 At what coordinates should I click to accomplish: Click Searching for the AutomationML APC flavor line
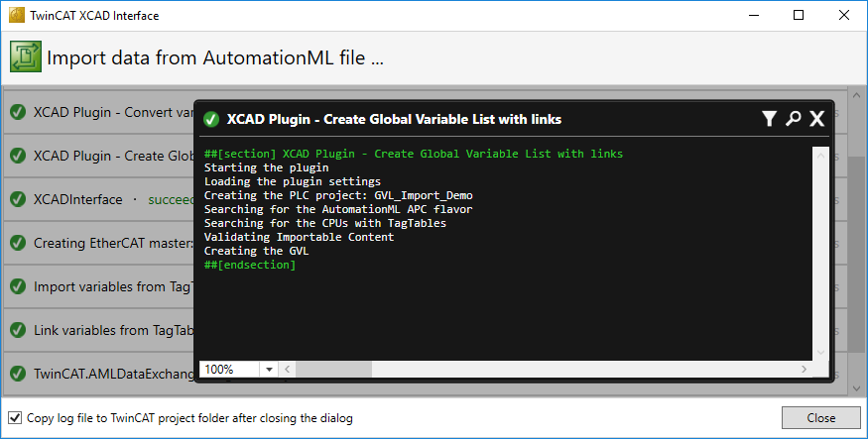[x=338, y=209]
